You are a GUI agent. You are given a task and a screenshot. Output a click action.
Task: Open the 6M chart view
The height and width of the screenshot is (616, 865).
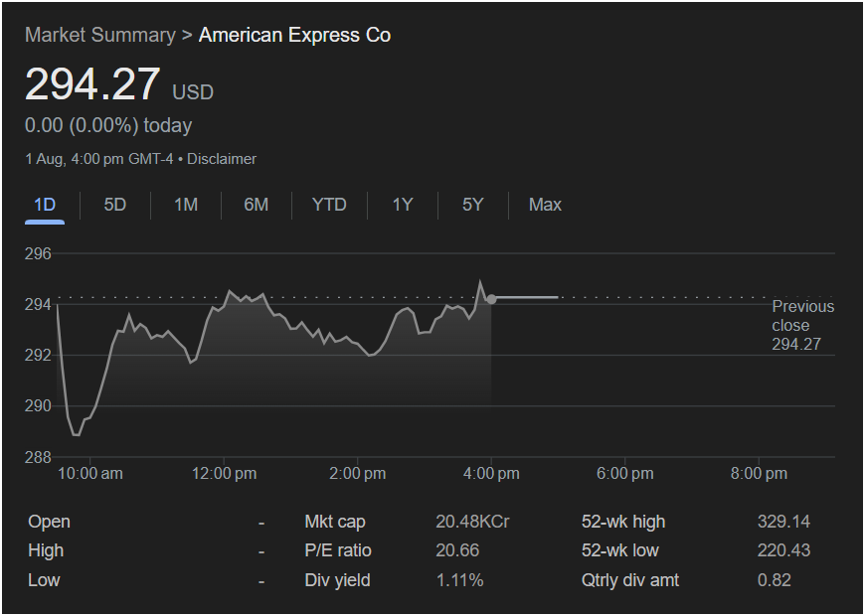(x=256, y=205)
